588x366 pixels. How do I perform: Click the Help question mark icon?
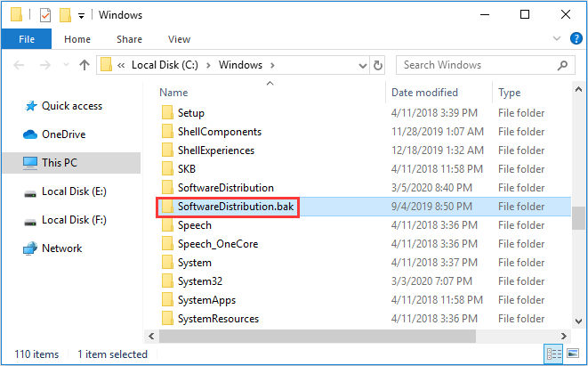575,39
